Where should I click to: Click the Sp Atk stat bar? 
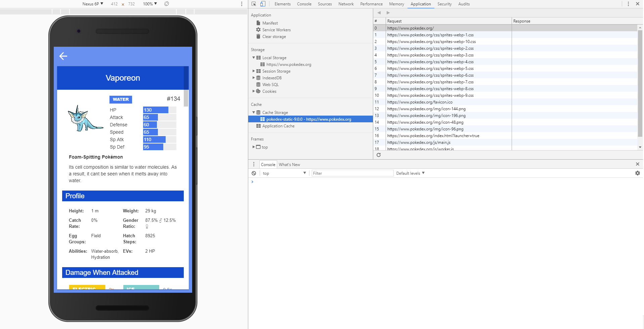coord(159,139)
